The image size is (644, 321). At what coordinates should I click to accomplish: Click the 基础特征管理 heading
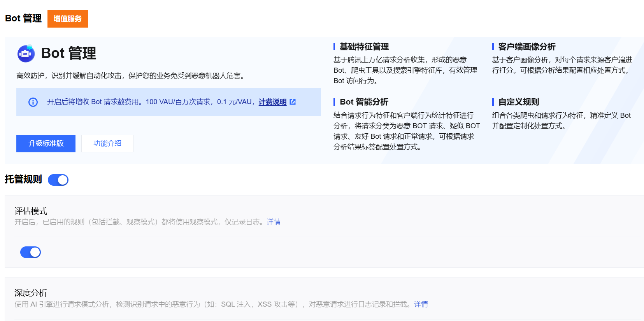[x=364, y=47]
